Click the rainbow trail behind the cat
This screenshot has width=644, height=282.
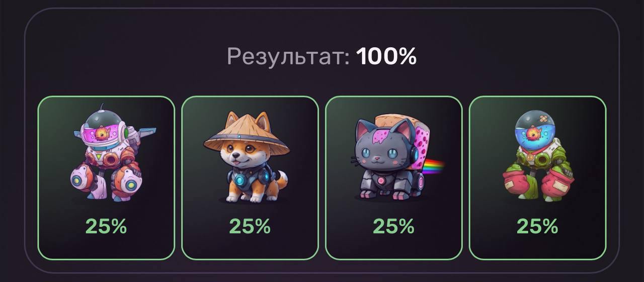(434, 166)
